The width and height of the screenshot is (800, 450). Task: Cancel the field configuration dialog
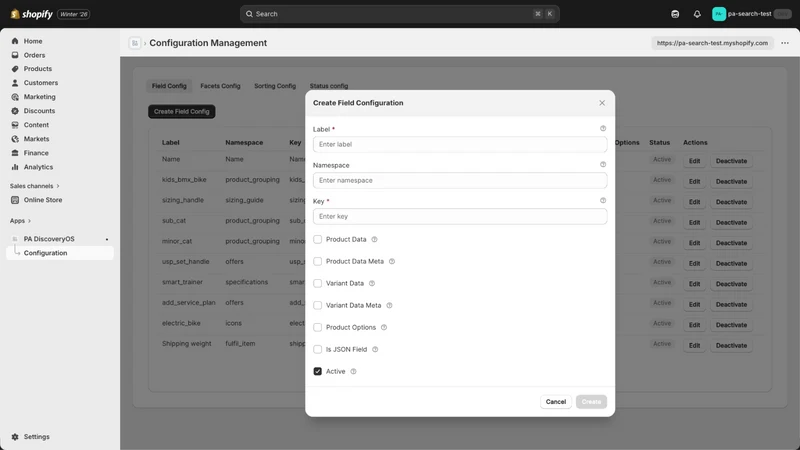pyautogui.click(x=556, y=402)
